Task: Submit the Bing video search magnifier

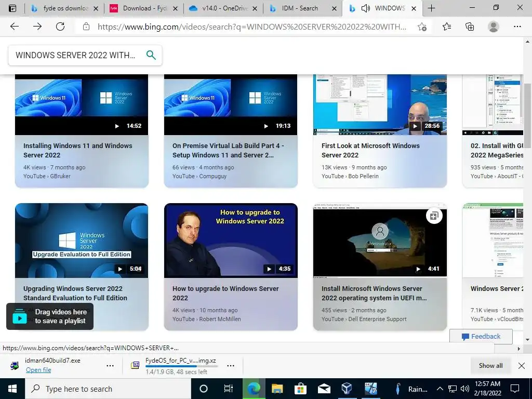Action: coord(151,55)
